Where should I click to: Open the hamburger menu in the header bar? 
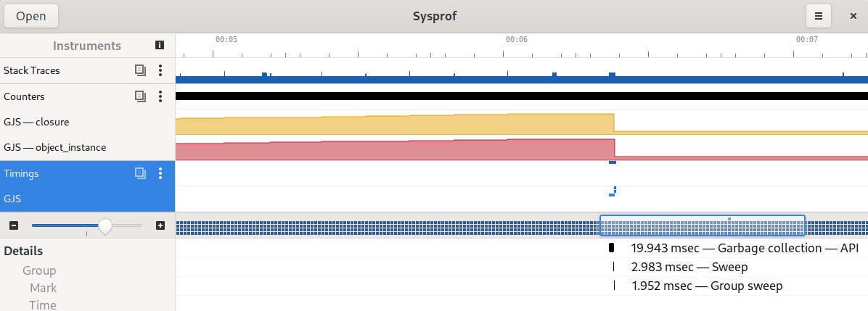[818, 16]
